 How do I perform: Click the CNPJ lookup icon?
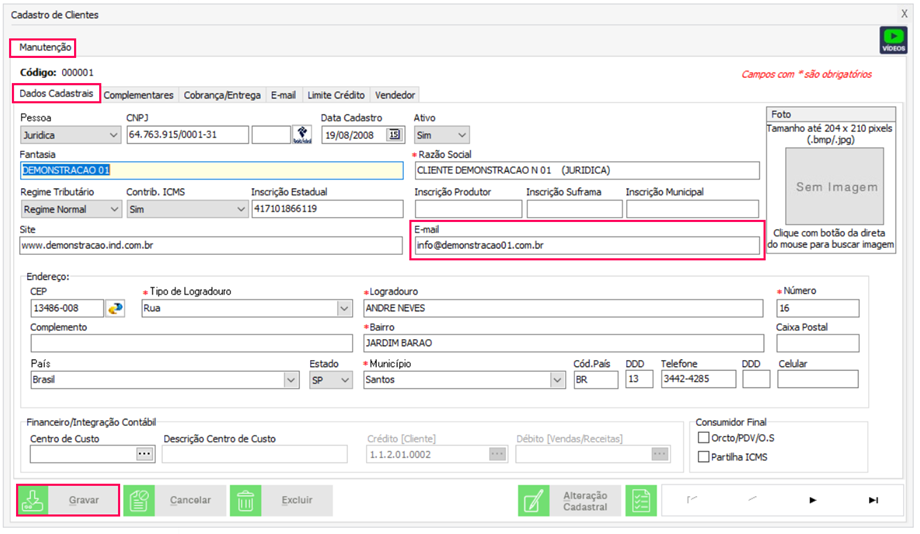pyautogui.click(x=301, y=135)
